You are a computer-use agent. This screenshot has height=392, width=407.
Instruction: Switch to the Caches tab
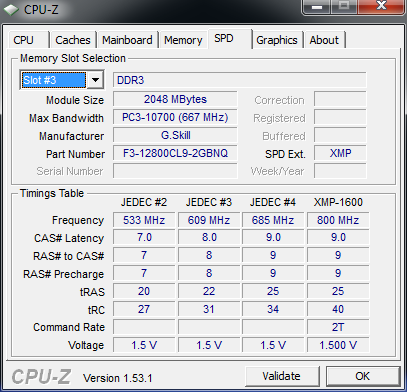(73, 40)
